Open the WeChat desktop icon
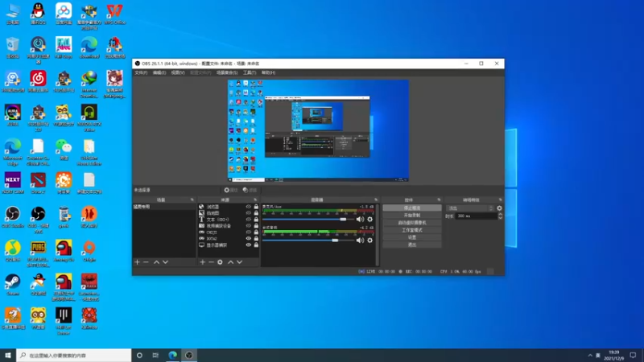This screenshot has width=644, height=362. 64,150
